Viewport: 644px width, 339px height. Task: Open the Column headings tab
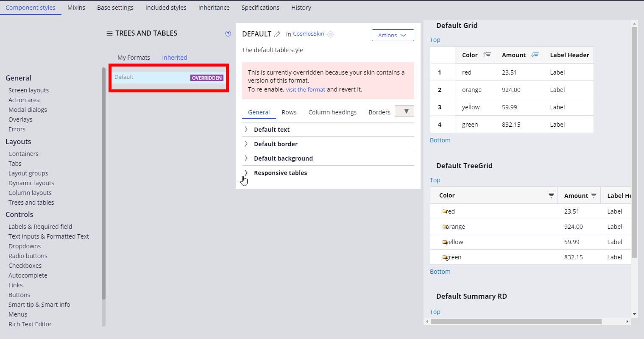[332, 112]
